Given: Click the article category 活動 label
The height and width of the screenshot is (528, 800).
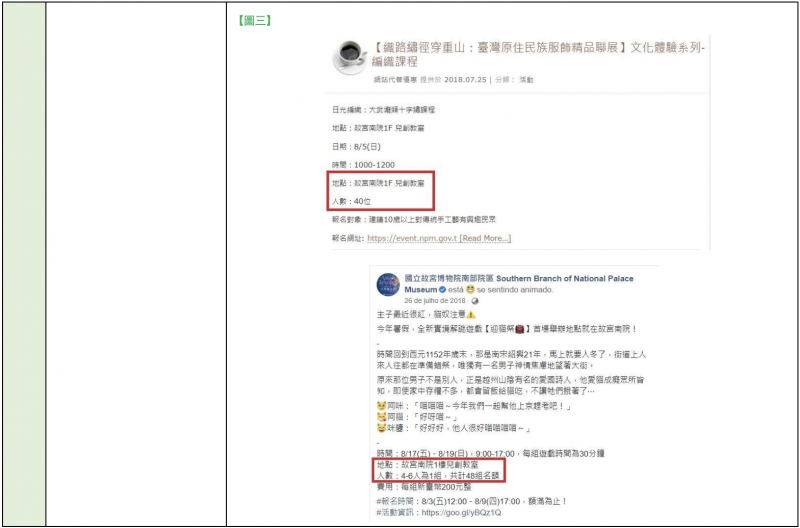Looking at the screenshot, I should pyautogui.click(x=527, y=79).
